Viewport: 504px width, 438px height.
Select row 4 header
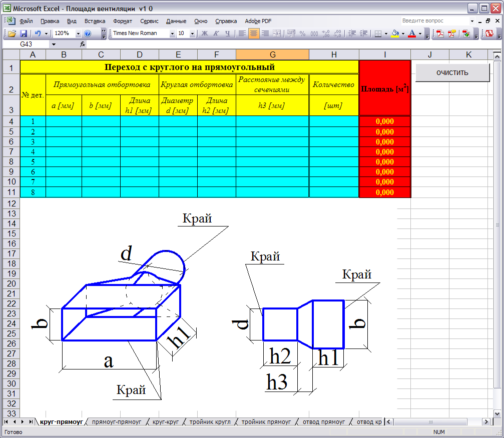click(11, 121)
